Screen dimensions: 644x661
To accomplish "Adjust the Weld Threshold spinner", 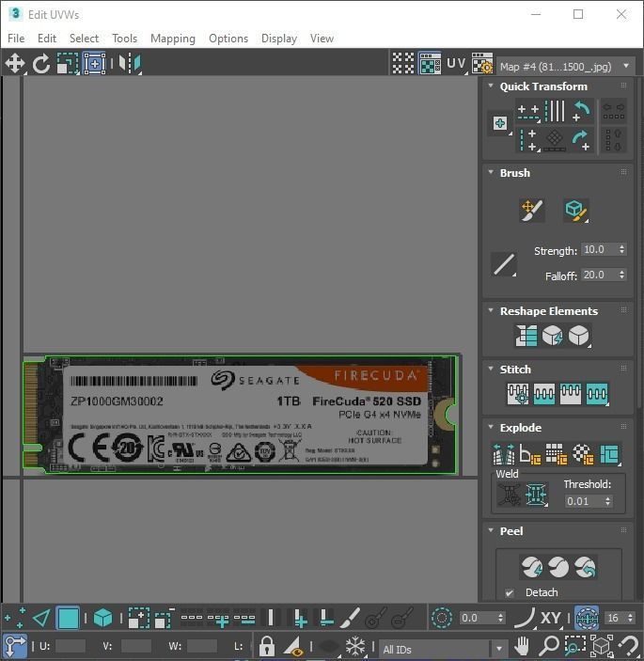I will click(x=607, y=501).
